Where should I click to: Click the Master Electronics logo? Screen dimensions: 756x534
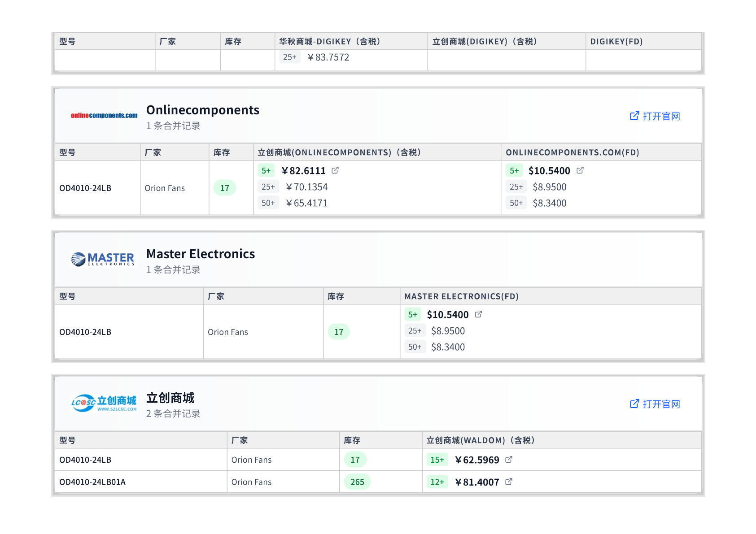(x=102, y=259)
